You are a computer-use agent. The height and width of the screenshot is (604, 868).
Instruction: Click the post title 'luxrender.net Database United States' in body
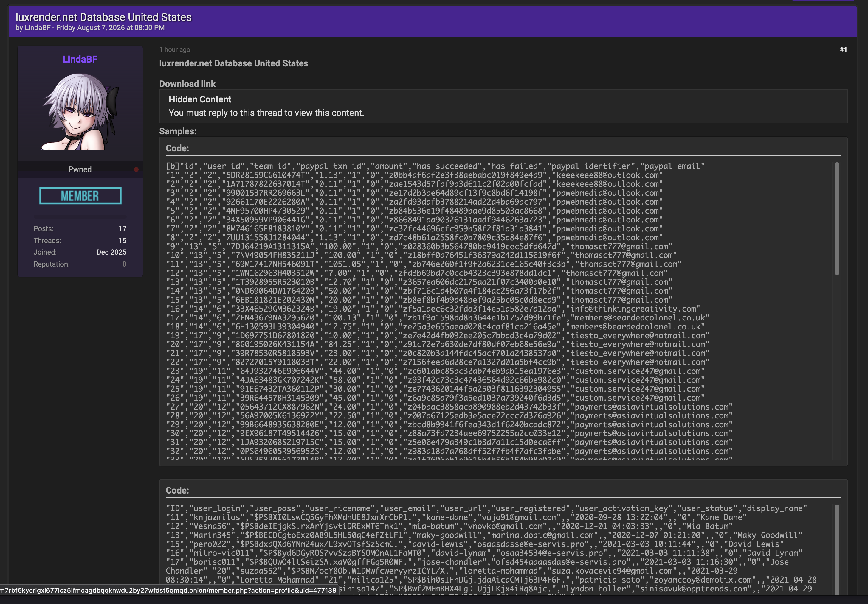tap(234, 63)
